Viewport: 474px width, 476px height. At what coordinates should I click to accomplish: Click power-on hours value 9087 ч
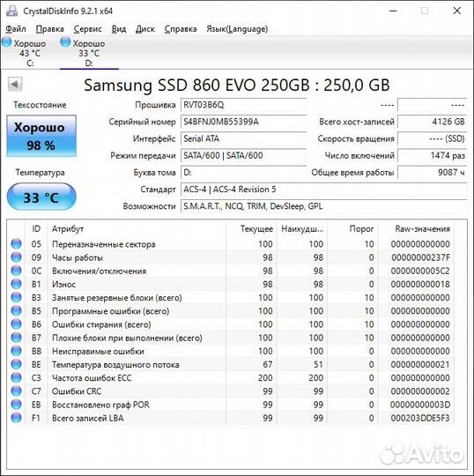click(x=432, y=173)
